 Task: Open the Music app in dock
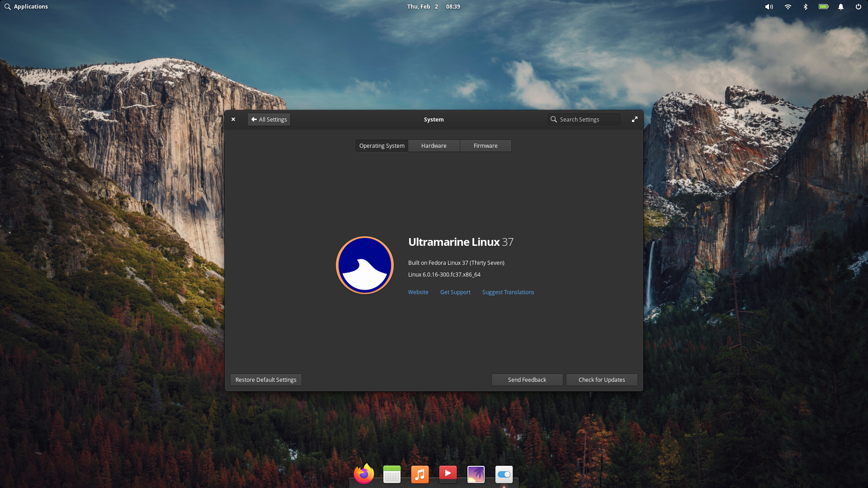(420, 474)
